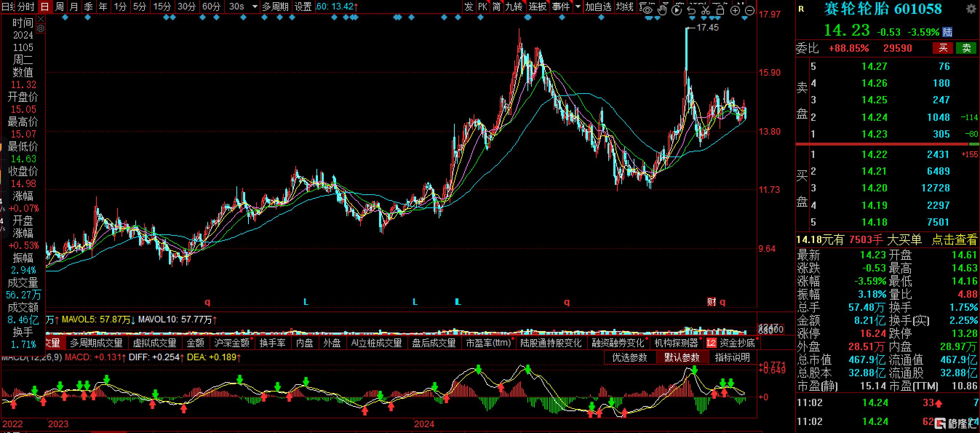Click the 财 financial report marker on chart

tap(712, 302)
